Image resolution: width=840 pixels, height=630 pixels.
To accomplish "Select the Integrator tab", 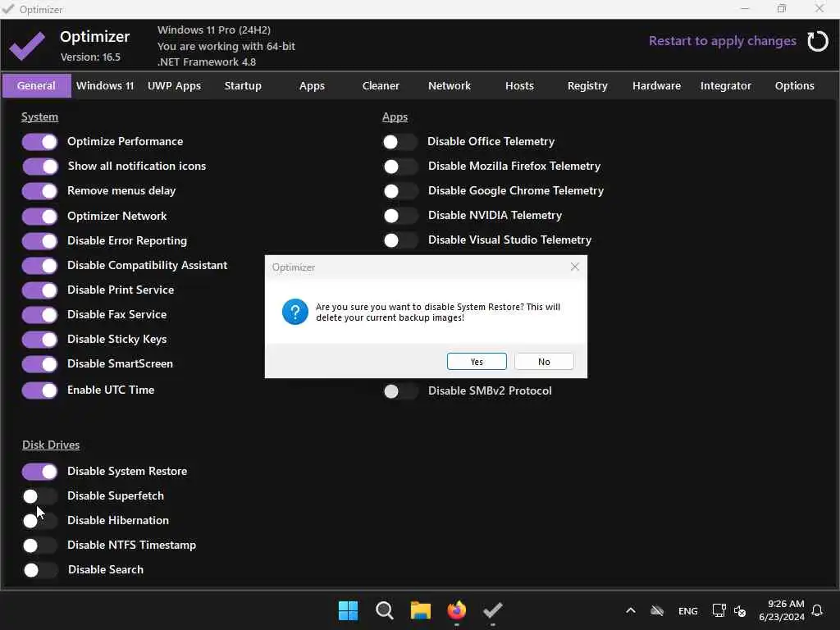I will coord(726,85).
